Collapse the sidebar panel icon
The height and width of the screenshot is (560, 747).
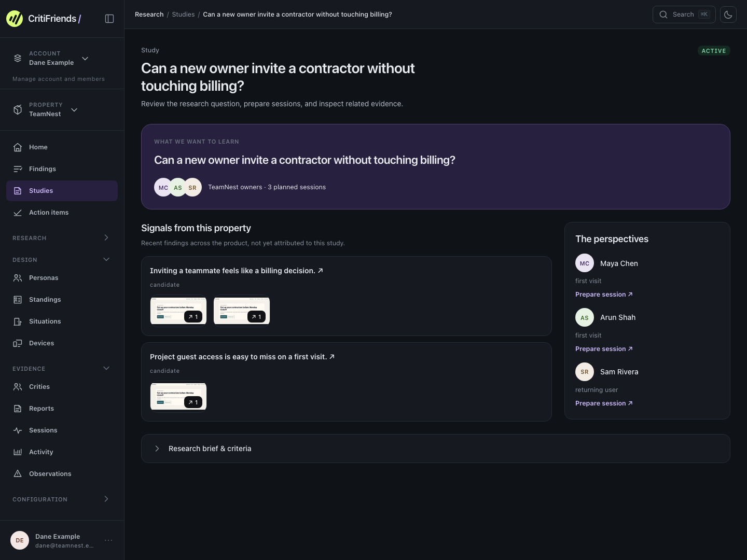pos(109,19)
